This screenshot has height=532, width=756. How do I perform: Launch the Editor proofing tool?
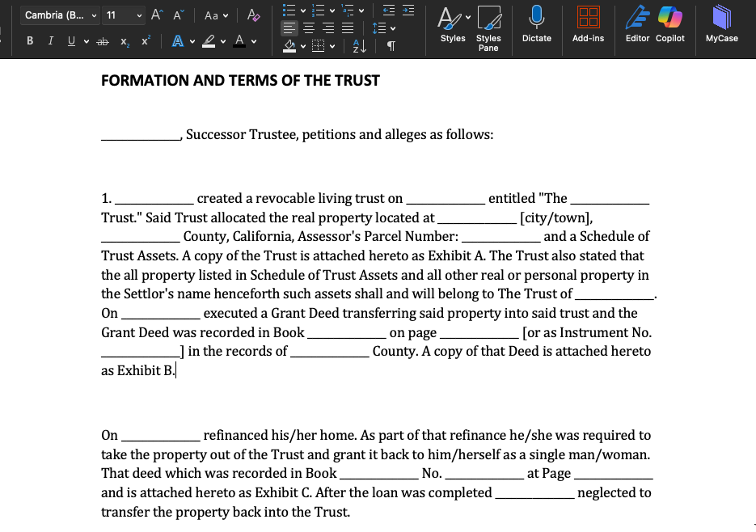[637, 22]
